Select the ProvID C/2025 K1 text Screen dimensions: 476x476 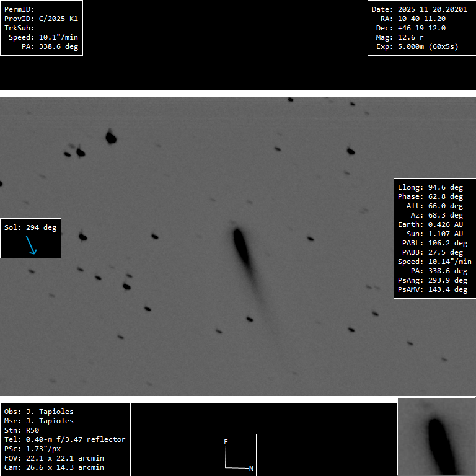[x=41, y=19]
